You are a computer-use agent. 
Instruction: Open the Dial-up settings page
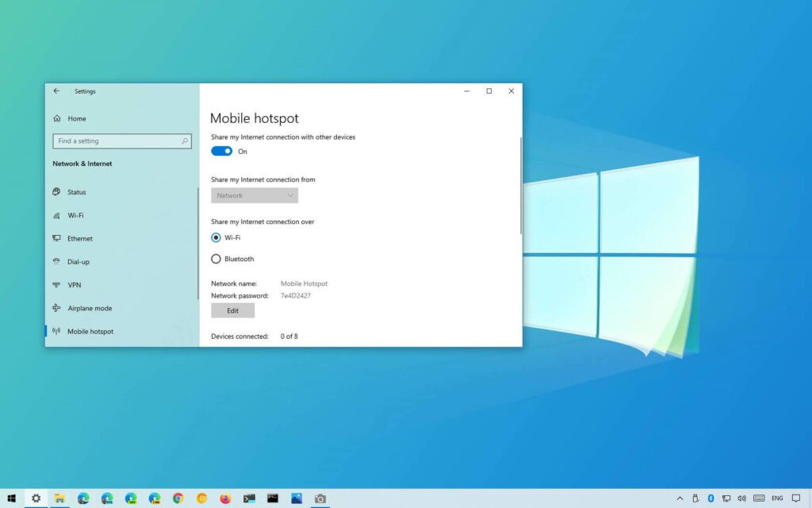click(79, 261)
